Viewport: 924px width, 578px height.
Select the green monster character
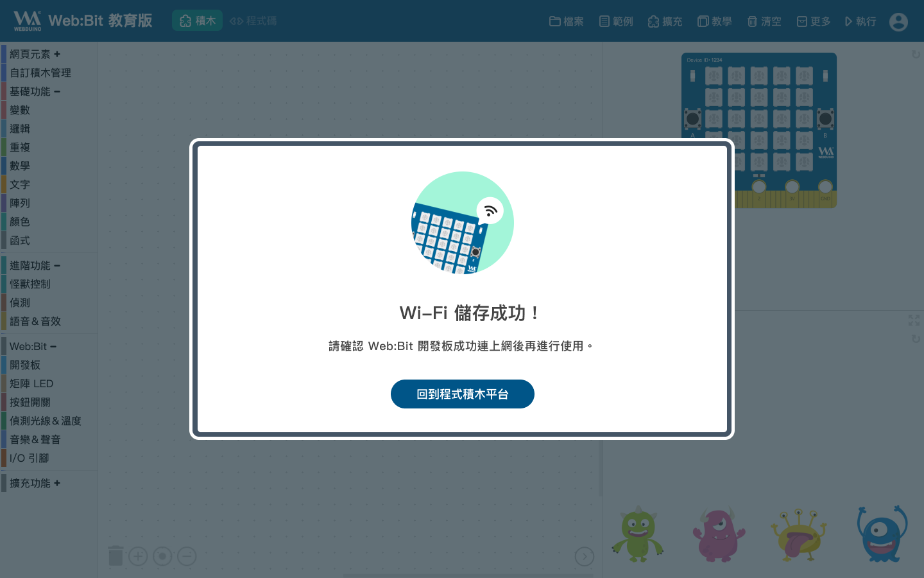pyautogui.click(x=637, y=534)
